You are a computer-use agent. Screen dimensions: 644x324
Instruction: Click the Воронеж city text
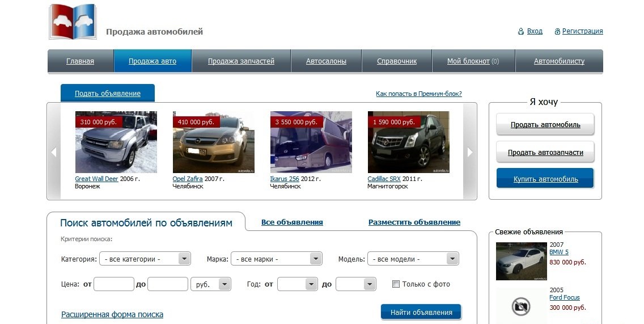(87, 186)
